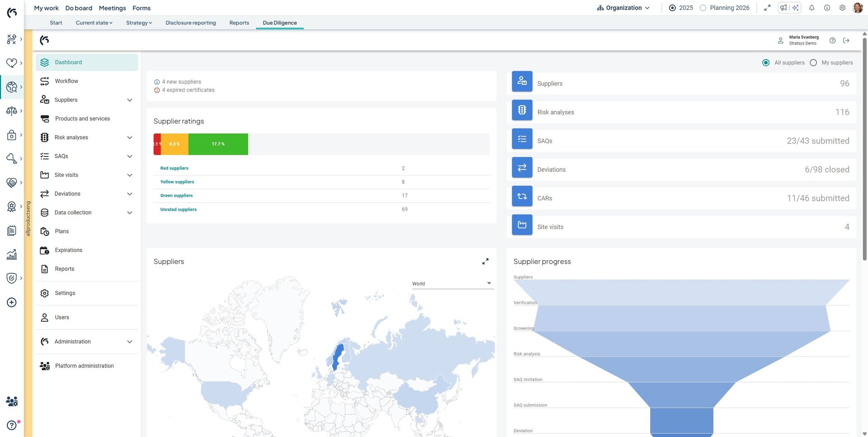The height and width of the screenshot is (437, 868).
Task: Open the Organization dropdown
Action: click(623, 8)
